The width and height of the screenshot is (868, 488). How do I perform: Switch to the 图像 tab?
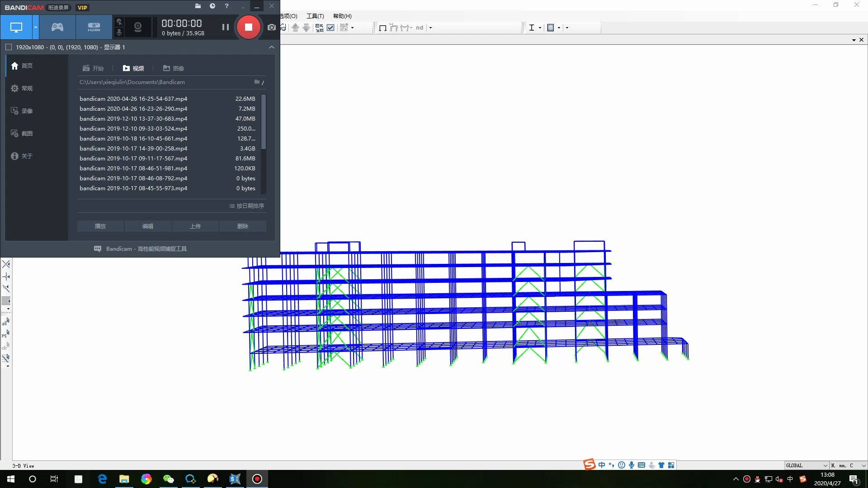click(x=173, y=68)
